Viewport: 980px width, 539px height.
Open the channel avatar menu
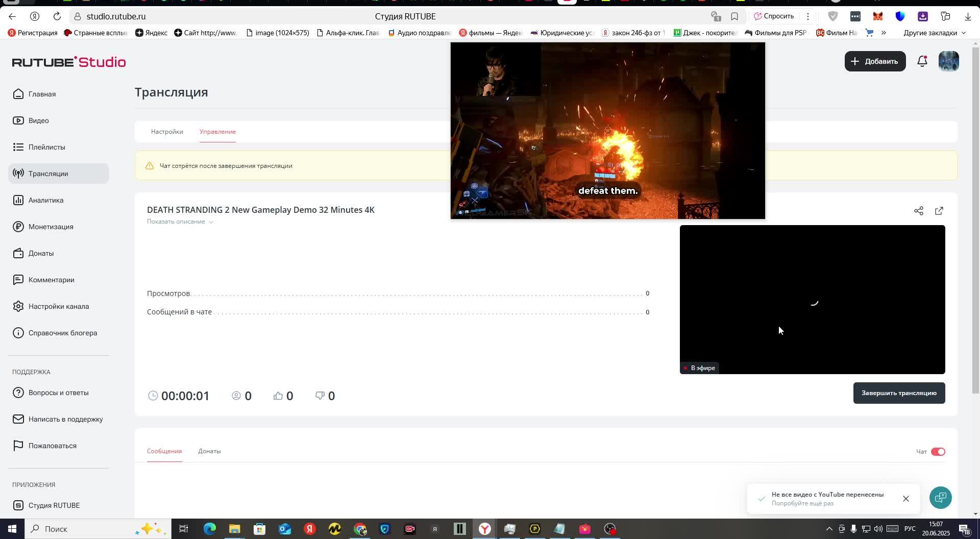pos(949,61)
